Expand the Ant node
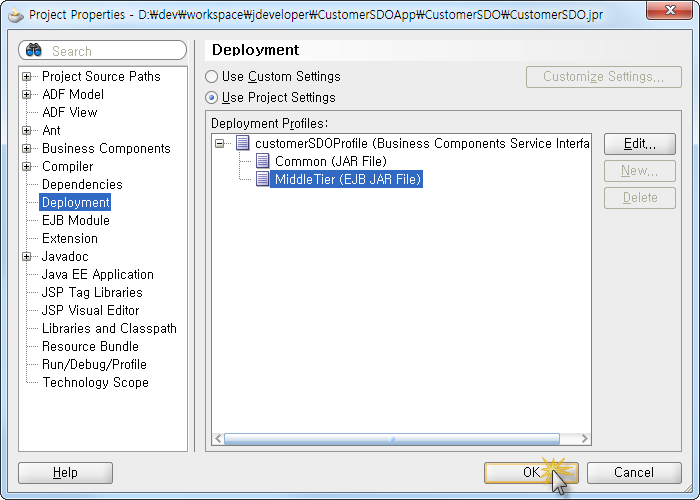700x500 pixels. [x=26, y=130]
